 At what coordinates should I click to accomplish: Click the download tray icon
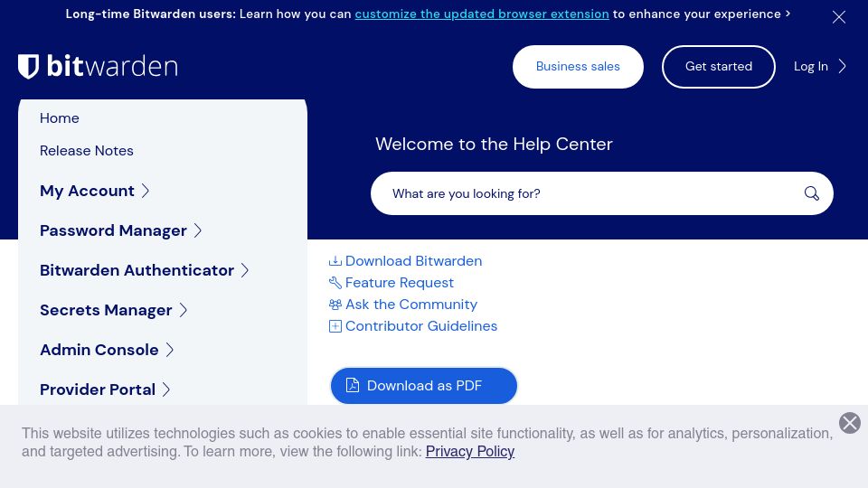click(335, 261)
